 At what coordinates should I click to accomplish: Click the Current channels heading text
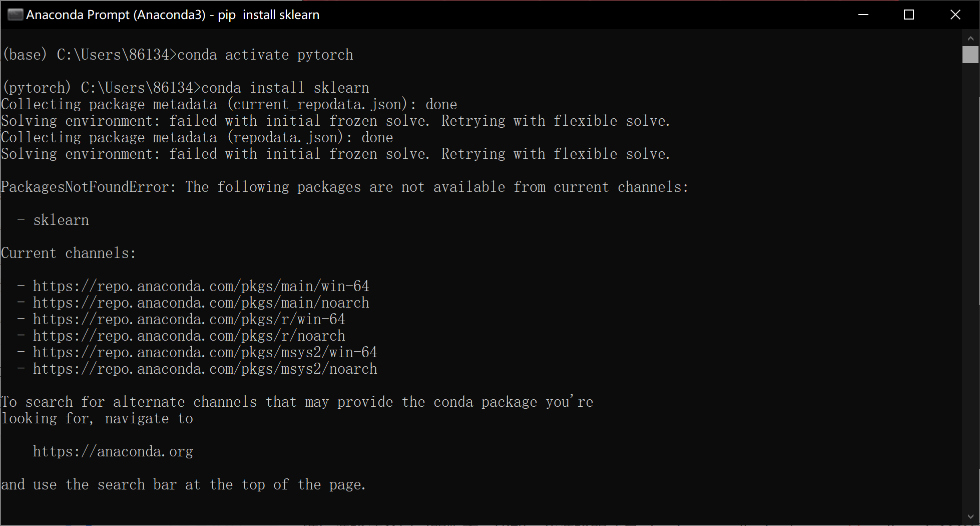69,253
